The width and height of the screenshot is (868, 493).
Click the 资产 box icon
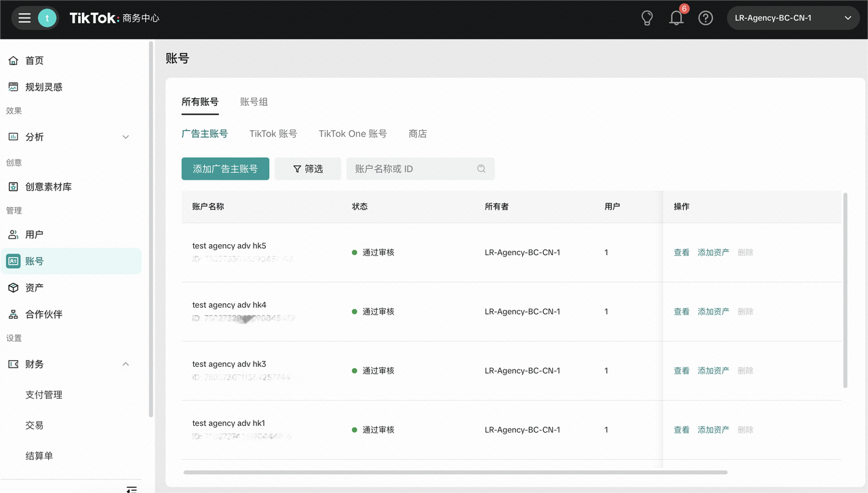coord(13,288)
